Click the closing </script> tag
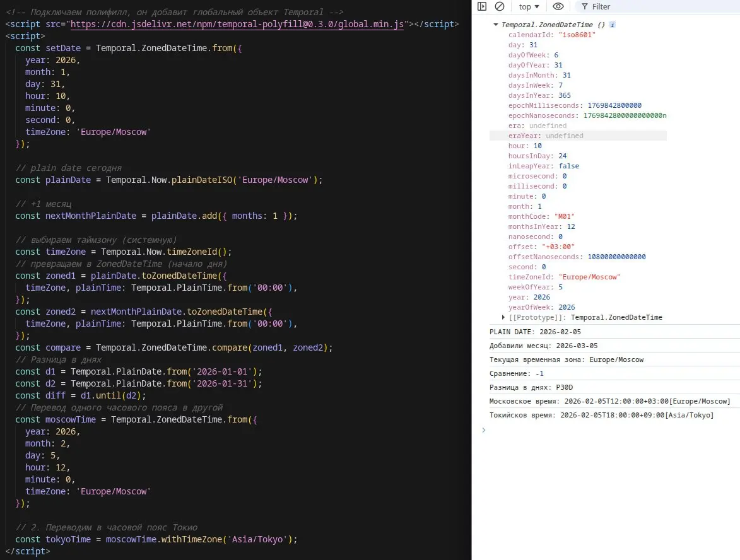The width and height of the screenshot is (740, 560). point(28,552)
